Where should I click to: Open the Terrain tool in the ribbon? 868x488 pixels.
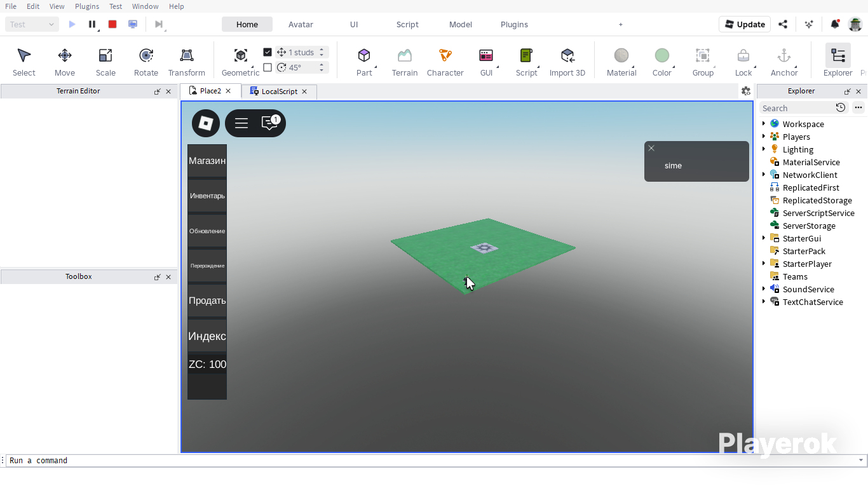point(405,62)
